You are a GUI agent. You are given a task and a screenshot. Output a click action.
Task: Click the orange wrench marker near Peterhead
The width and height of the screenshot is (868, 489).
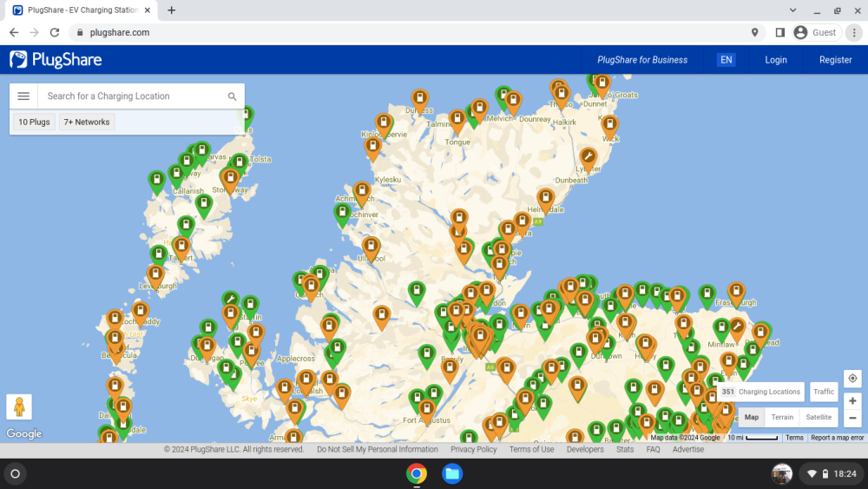click(x=737, y=327)
